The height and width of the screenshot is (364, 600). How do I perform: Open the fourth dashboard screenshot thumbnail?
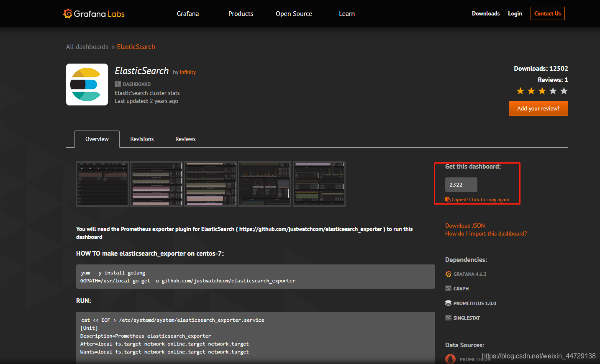point(264,184)
